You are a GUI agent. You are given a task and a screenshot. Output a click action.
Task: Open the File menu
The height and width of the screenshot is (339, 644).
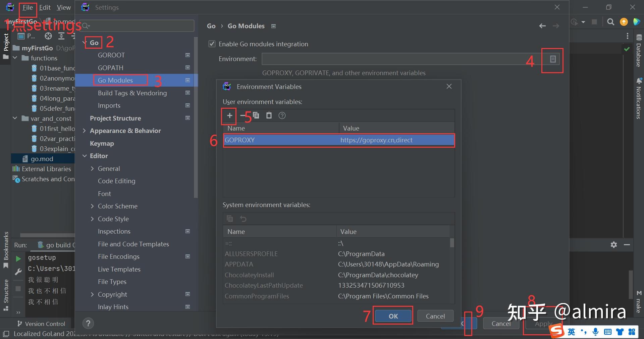coord(28,7)
